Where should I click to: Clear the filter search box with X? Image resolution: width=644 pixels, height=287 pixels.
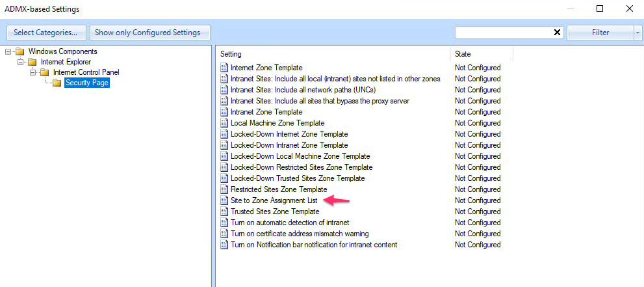point(558,33)
